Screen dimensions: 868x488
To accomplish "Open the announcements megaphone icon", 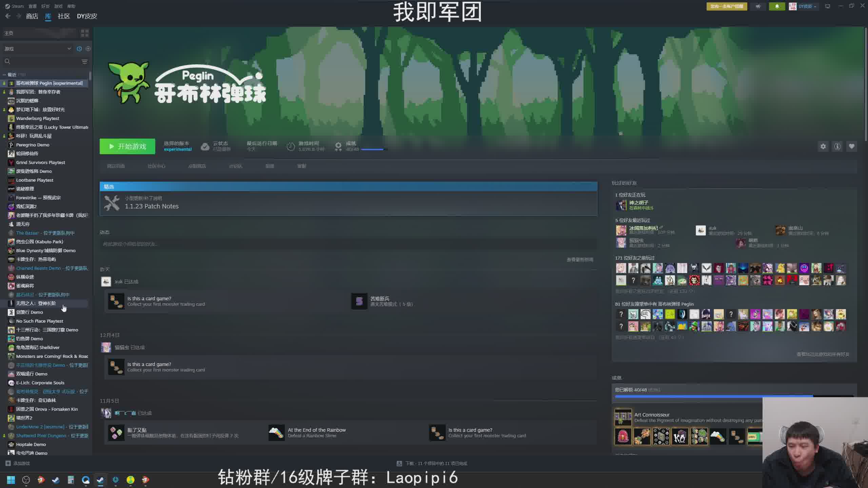I will [758, 6].
